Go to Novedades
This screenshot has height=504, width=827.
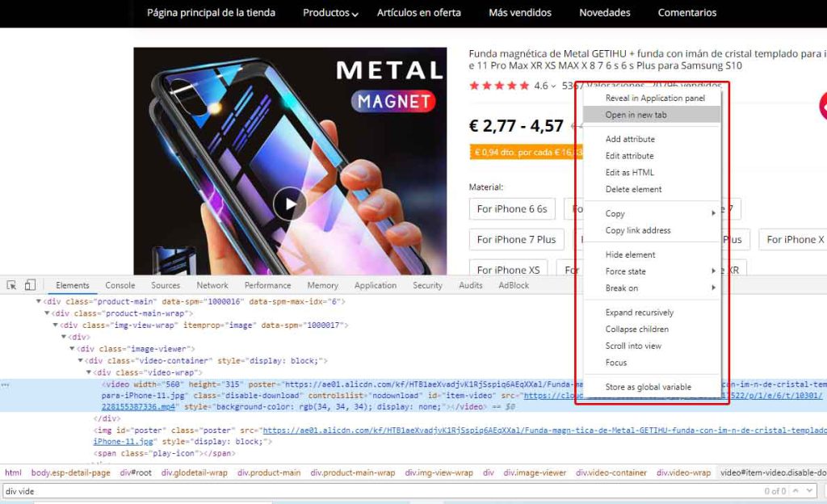click(x=604, y=13)
